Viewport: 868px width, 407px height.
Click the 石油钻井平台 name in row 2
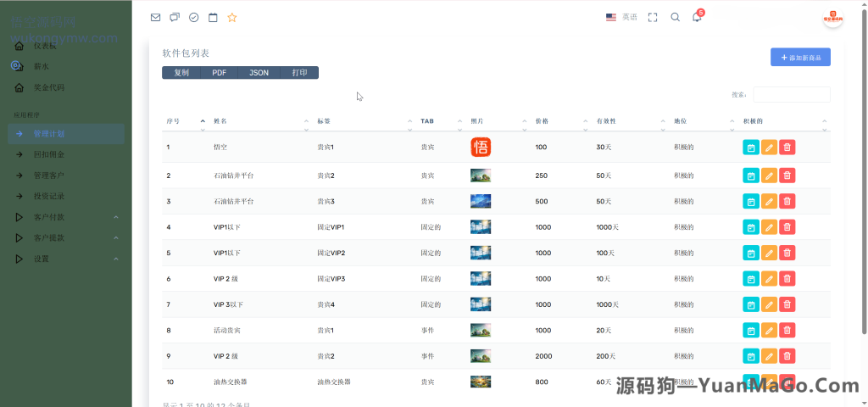pyautogui.click(x=234, y=176)
